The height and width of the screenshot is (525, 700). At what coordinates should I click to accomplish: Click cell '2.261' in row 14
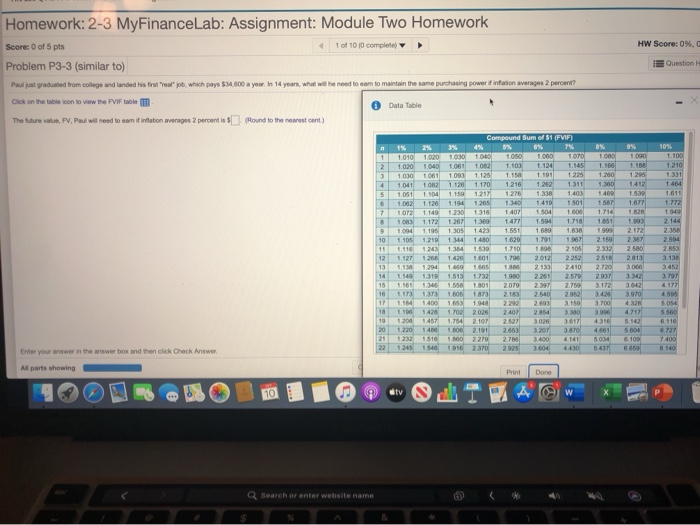click(x=542, y=276)
